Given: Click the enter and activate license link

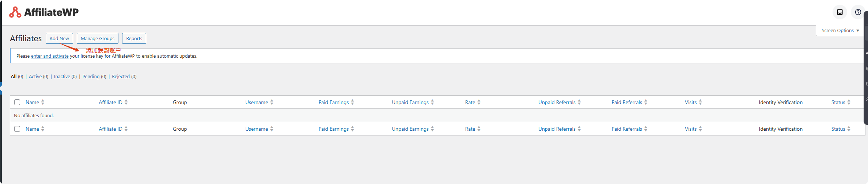Looking at the screenshot, I should click(50, 56).
